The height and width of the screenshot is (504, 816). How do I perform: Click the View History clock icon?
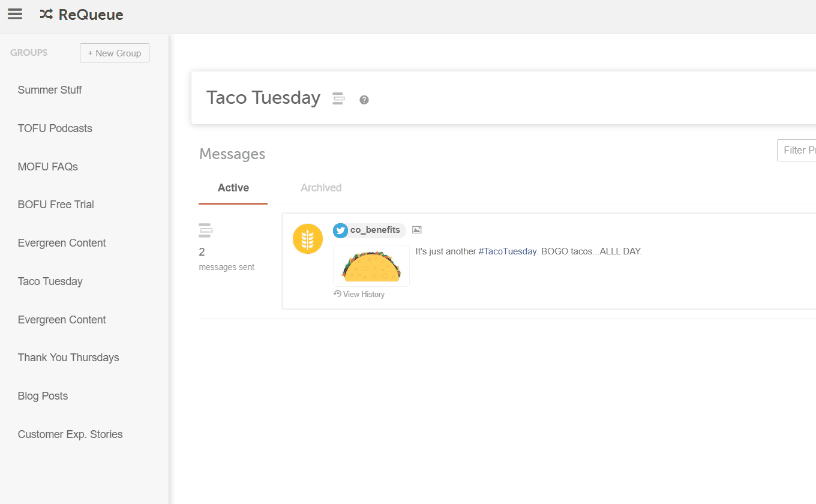337,294
